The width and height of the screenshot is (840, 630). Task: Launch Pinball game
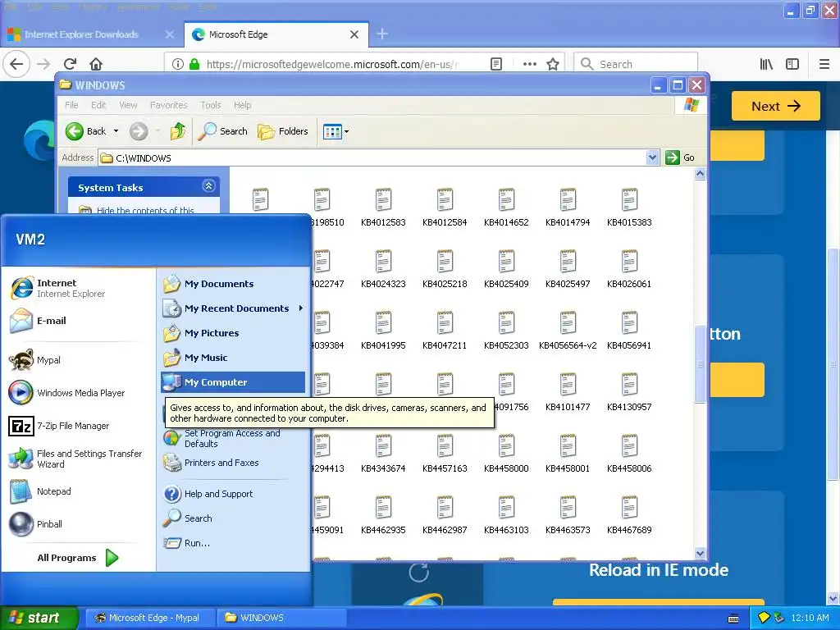[x=35, y=524]
